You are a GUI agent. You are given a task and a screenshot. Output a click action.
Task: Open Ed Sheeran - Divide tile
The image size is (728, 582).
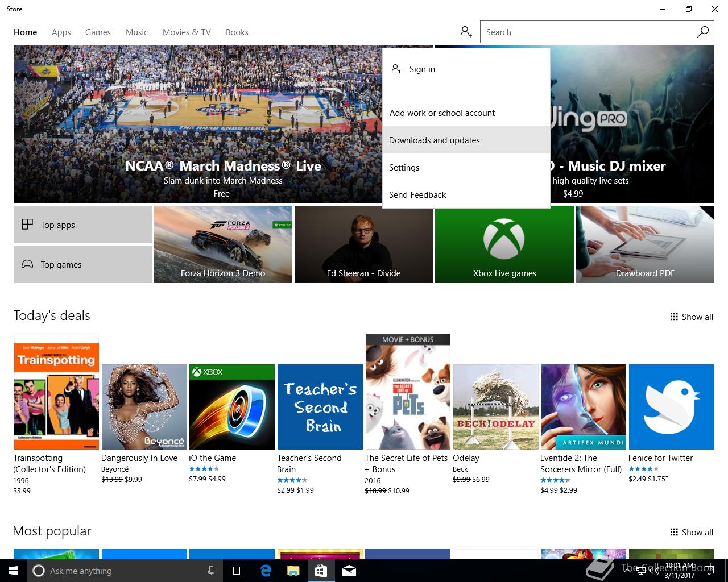click(x=363, y=244)
